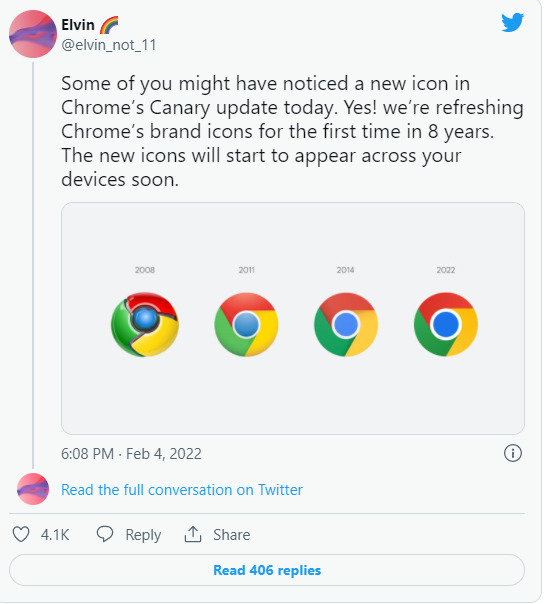Viewport: 546px width, 604px height.
Task: Click the 2011 Chrome logo
Action: pyautogui.click(x=246, y=324)
